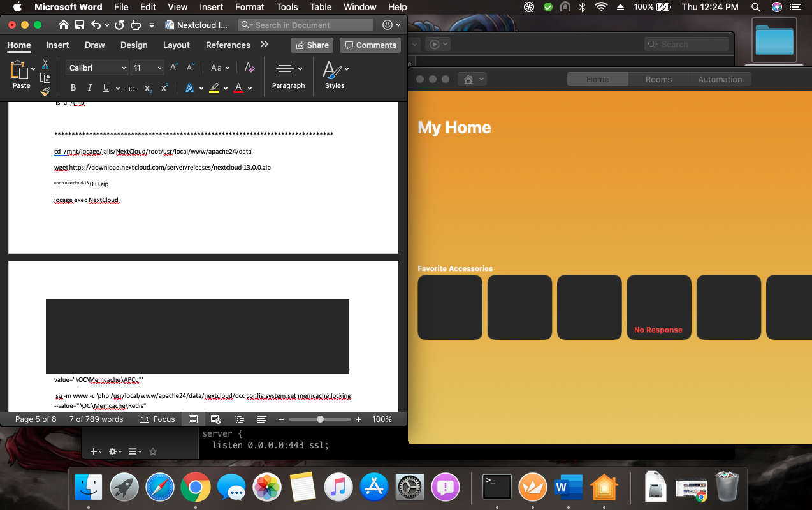Toggle strikethrough formatting
The height and width of the screenshot is (510, 812).
pos(131,88)
